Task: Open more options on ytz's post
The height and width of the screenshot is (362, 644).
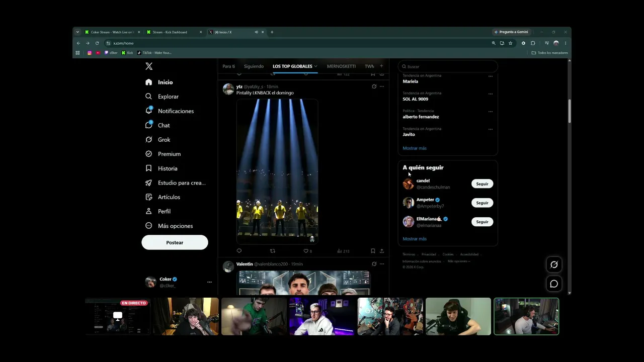Action: pos(382,86)
